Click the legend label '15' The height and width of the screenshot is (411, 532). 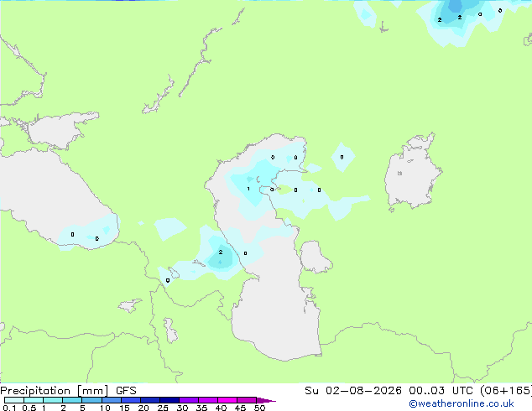124,408
